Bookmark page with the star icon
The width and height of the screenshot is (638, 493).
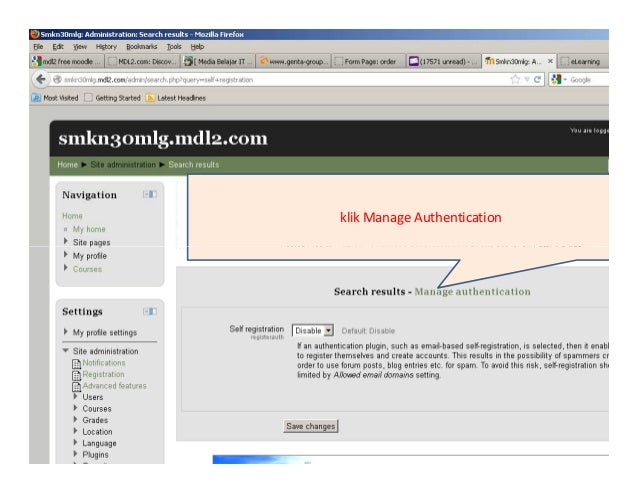point(515,79)
